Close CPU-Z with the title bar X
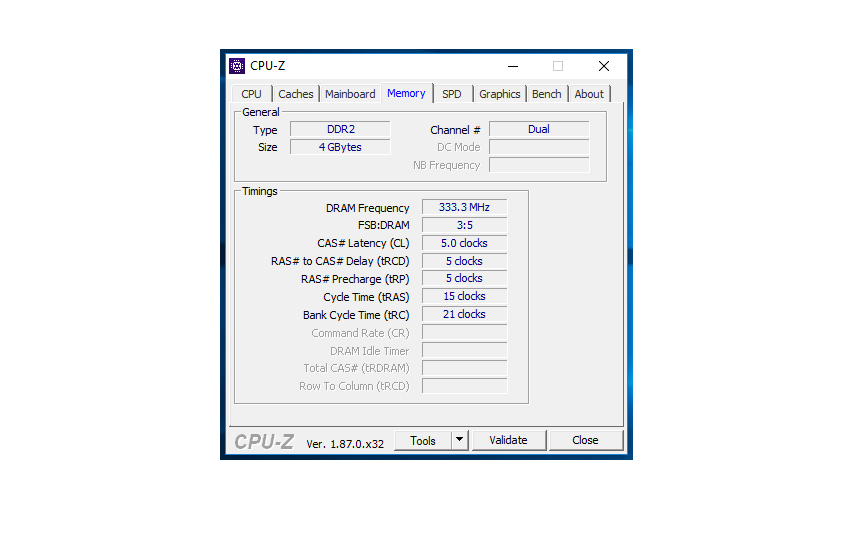Viewport: 864px width, 540px height. (604, 66)
